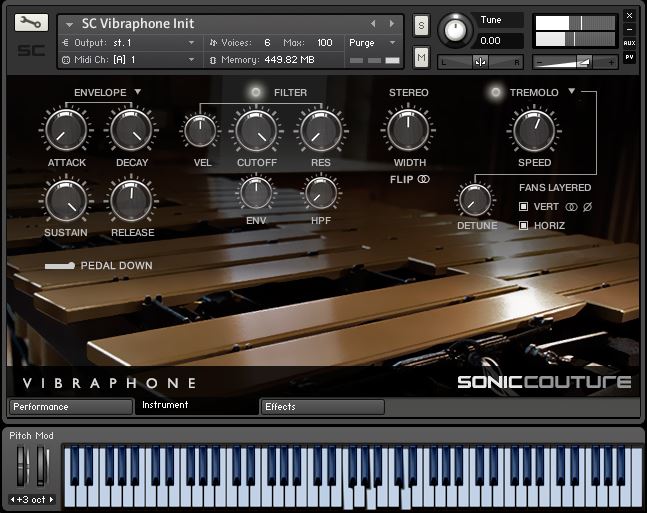The width and height of the screenshot is (647, 513).
Task: Click the filter ENV knob
Action: (x=256, y=193)
